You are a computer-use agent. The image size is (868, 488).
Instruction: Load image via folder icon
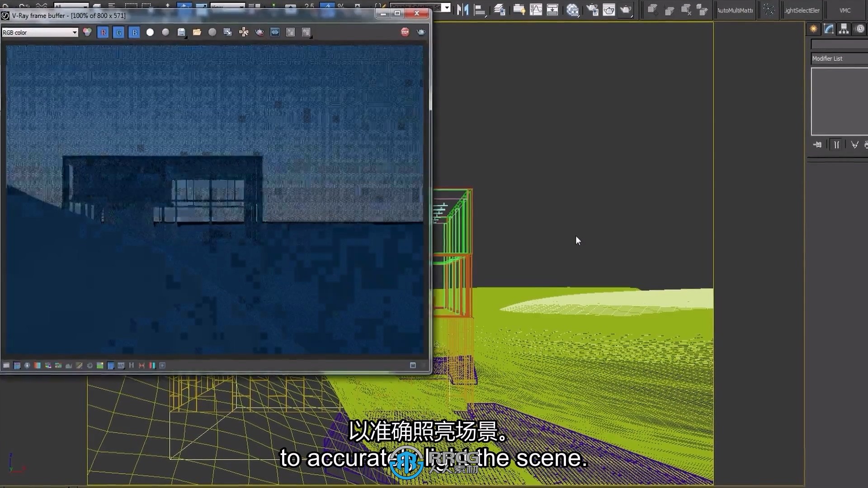(x=197, y=32)
